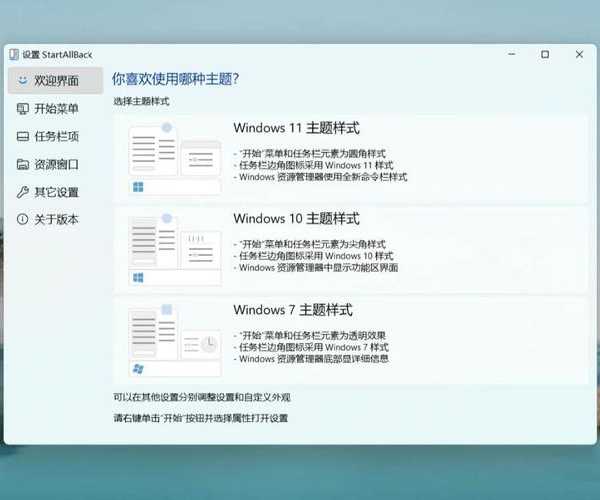
Task: Switch to the 开始菜单 settings page
Action: click(x=55, y=109)
